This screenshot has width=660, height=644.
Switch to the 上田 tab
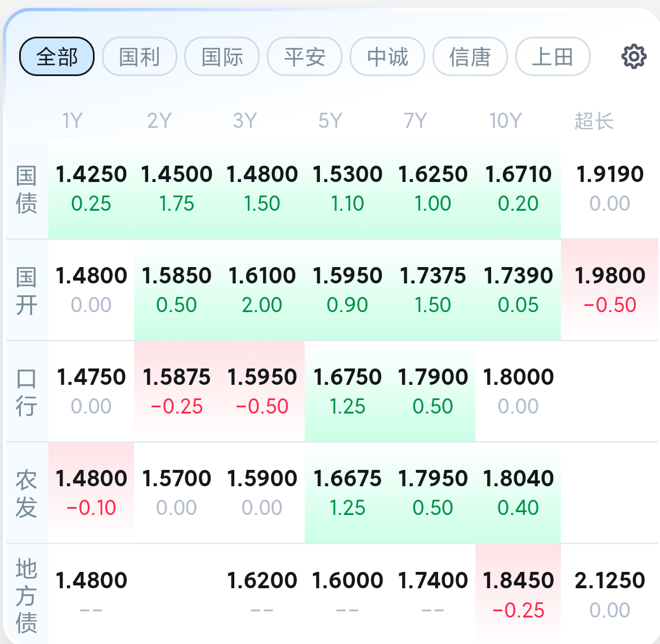click(x=552, y=56)
